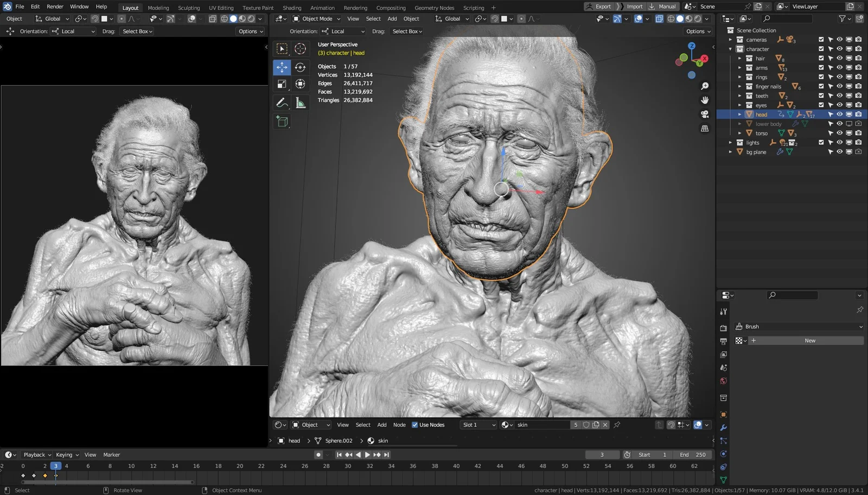The height and width of the screenshot is (495, 868).
Task: Expand the lights collection
Action: [x=730, y=143]
